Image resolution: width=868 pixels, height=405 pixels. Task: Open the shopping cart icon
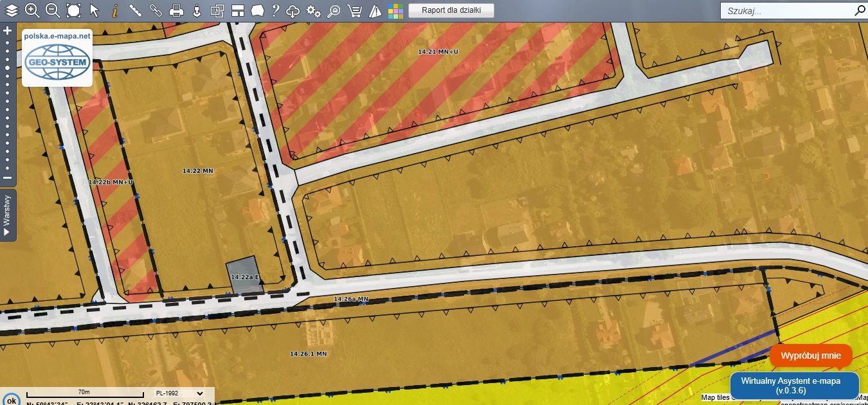tap(354, 10)
